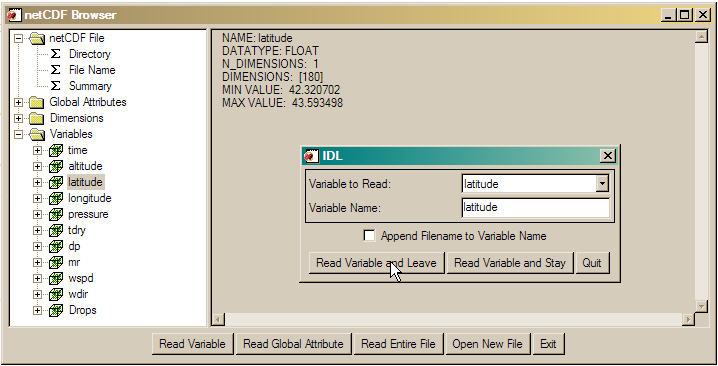This screenshot has width=718, height=366.
Task: Click the IDL dialog title bar icon
Action: coord(311,156)
